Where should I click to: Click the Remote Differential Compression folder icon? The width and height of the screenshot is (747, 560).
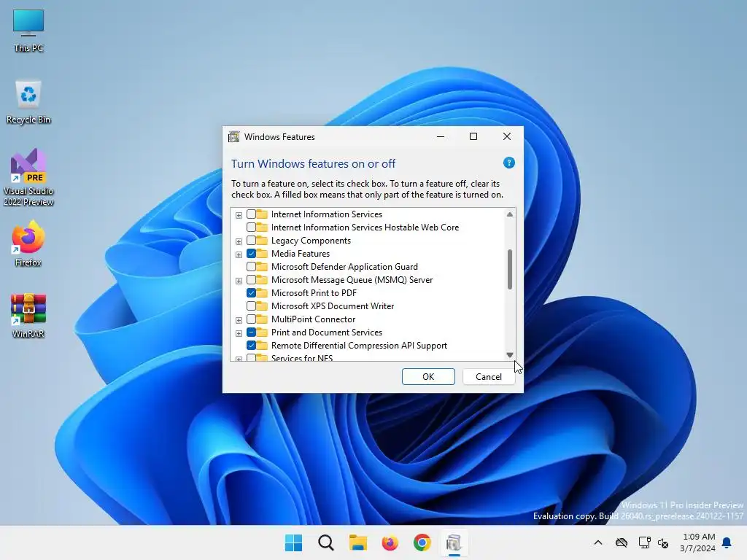[x=262, y=345]
